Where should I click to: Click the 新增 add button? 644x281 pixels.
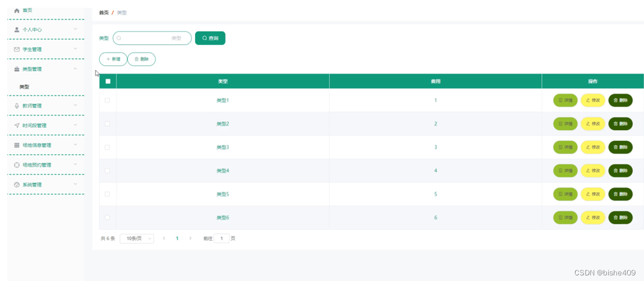pyautogui.click(x=113, y=59)
